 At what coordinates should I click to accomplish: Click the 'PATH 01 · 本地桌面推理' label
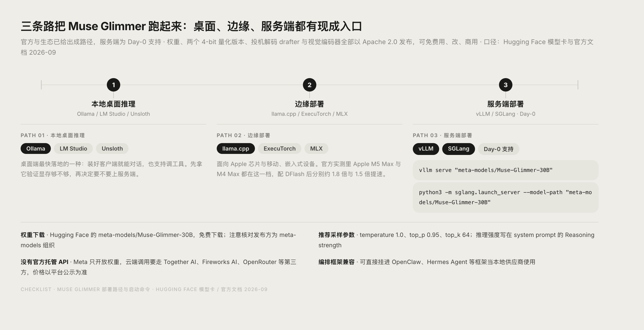click(53, 135)
